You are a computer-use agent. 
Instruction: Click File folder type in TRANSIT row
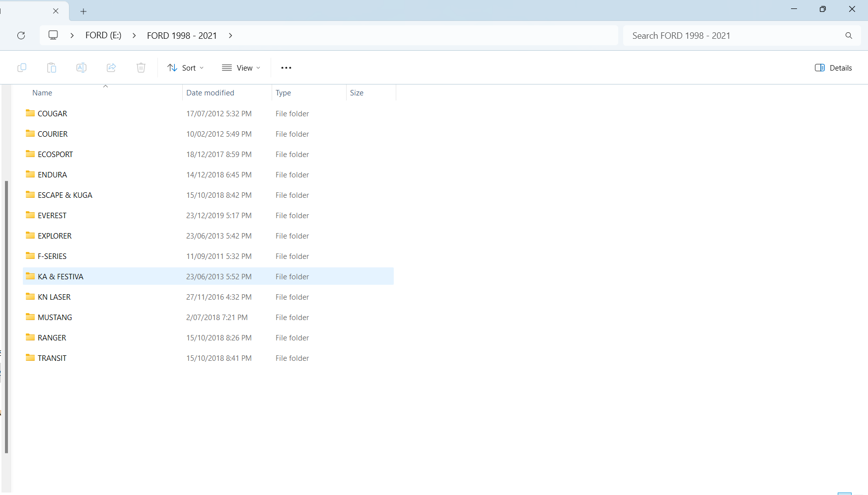pyautogui.click(x=292, y=358)
